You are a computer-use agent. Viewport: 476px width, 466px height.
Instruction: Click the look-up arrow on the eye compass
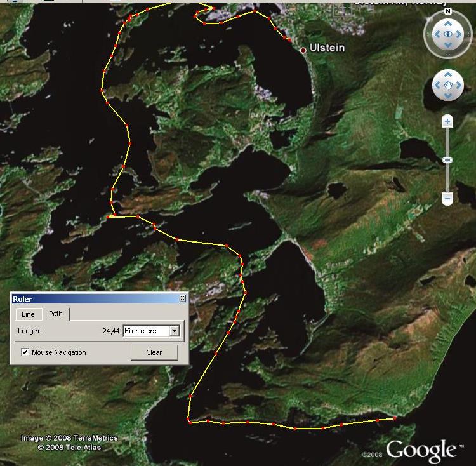(x=448, y=23)
